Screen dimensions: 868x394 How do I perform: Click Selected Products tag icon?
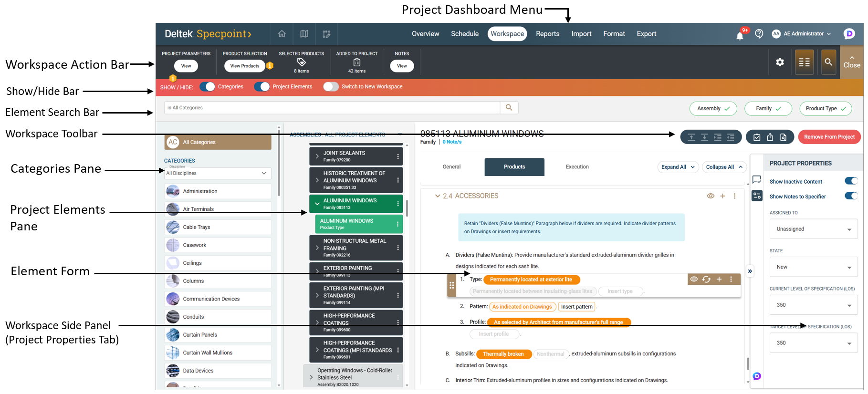click(x=301, y=62)
